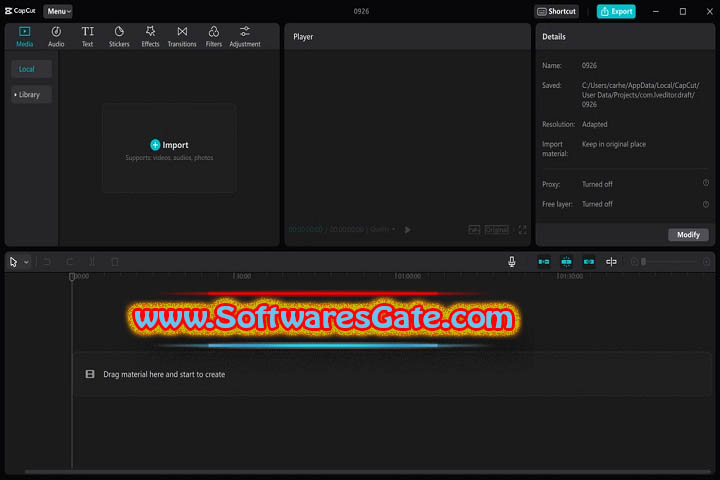
Task: Open the Stickers tab
Action: (x=119, y=36)
